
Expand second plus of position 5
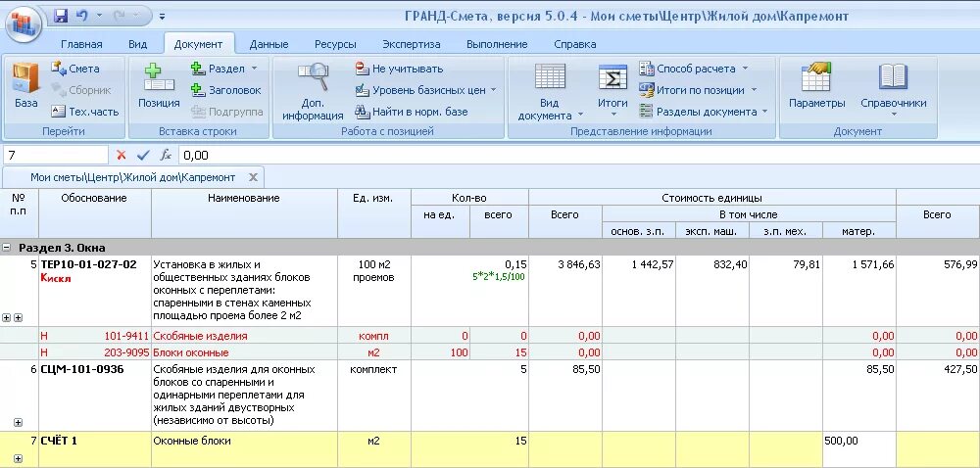[18, 317]
